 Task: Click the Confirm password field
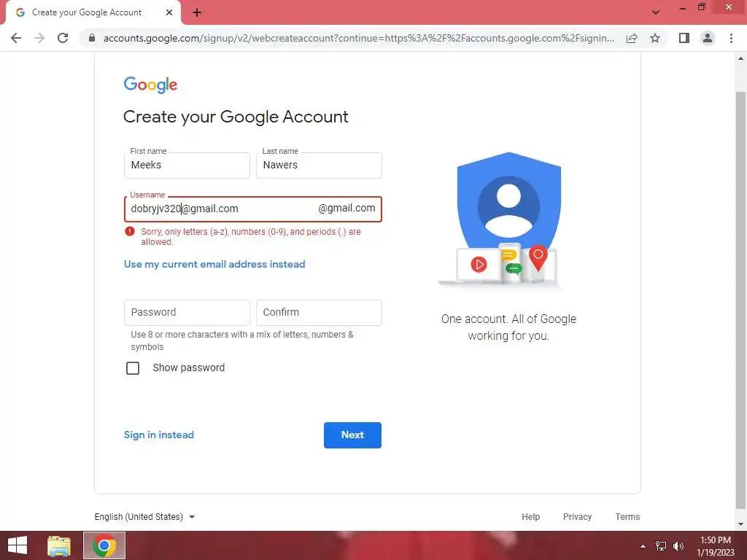(319, 313)
